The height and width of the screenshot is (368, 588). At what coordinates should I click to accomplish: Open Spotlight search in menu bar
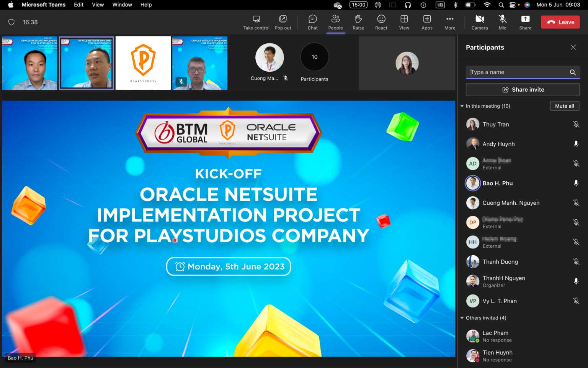click(x=501, y=5)
